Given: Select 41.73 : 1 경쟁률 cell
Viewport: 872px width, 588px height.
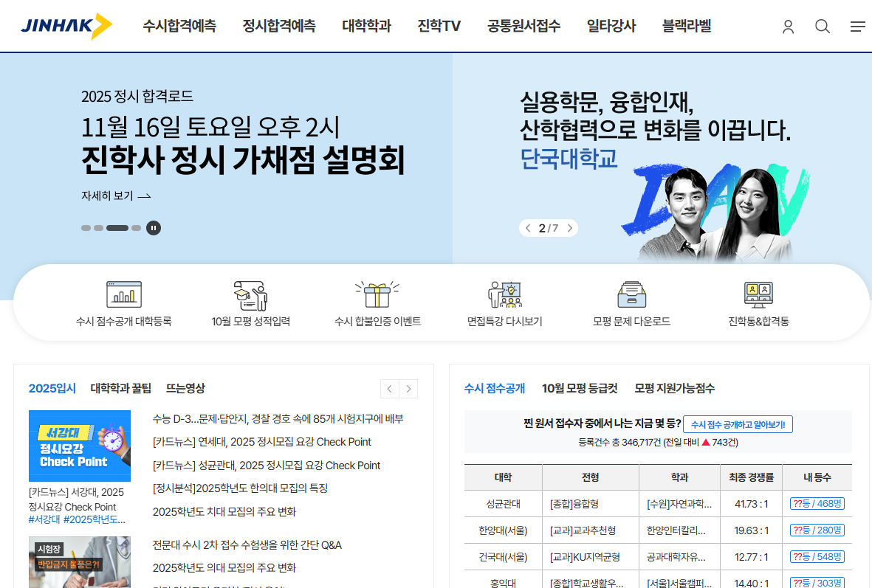Looking at the screenshot, I should click(x=751, y=504).
